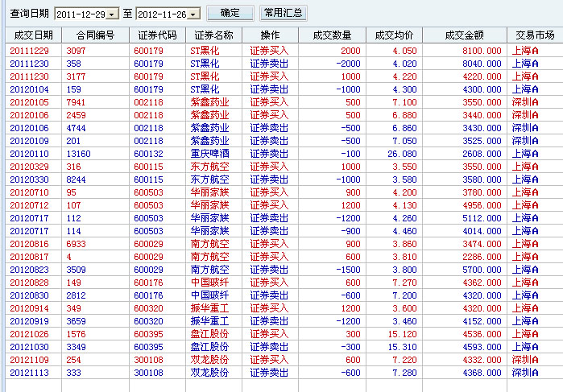Sort by 交易市场 column header

tap(535, 35)
